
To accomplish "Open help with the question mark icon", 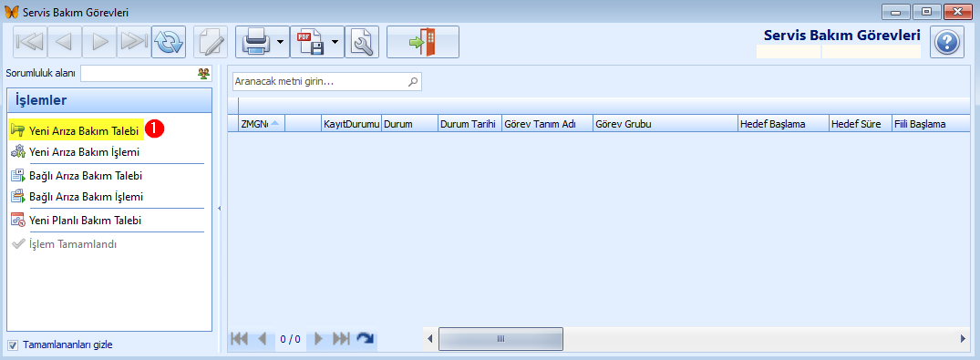I will point(947,42).
